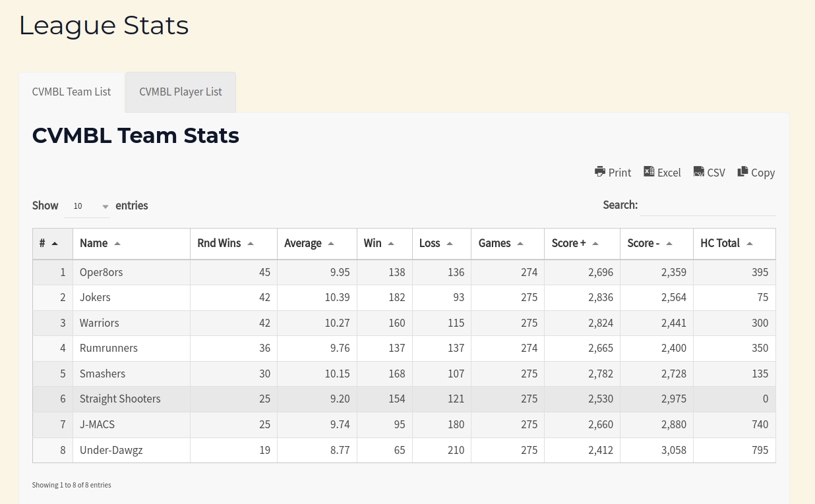Select the CVMBL Team List tab
The width and height of the screenshot is (815, 504).
tap(71, 92)
